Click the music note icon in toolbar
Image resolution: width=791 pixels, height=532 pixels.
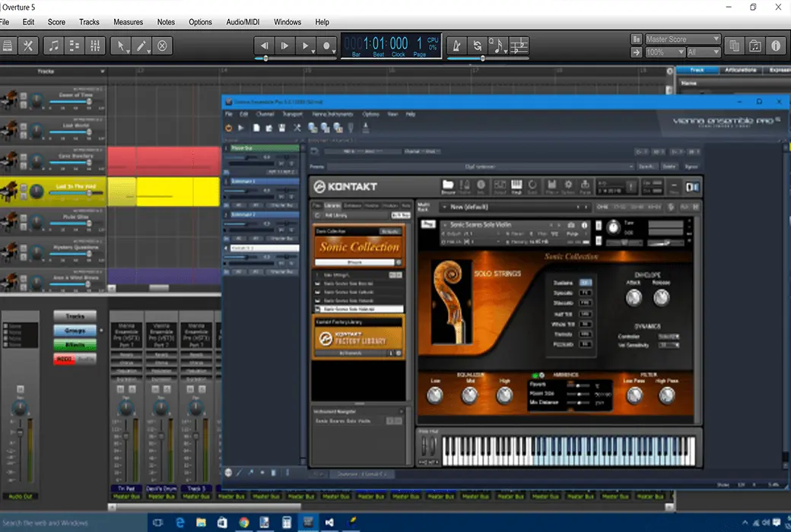[x=53, y=46]
